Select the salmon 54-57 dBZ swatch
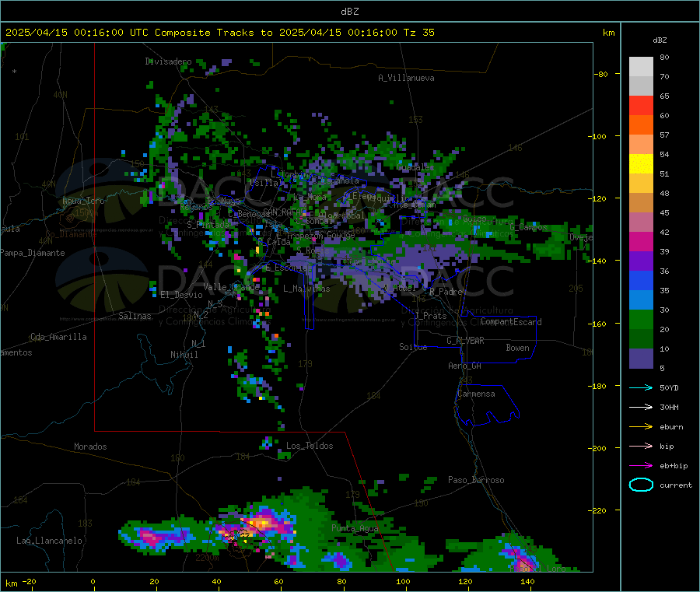This screenshot has width=700, height=592. coord(641,145)
